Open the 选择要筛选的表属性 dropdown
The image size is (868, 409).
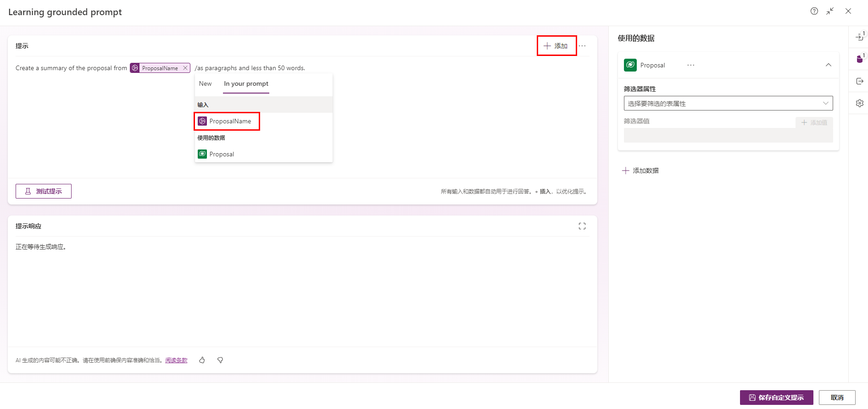click(x=728, y=103)
